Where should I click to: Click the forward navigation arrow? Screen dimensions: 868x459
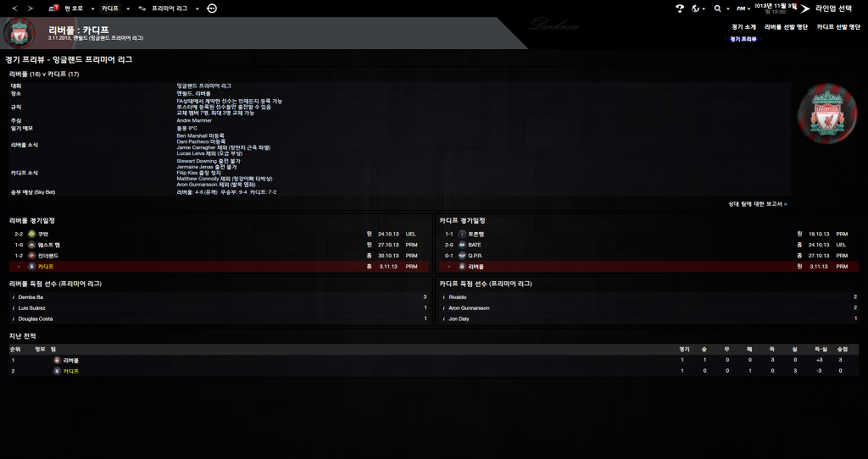coord(31,8)
